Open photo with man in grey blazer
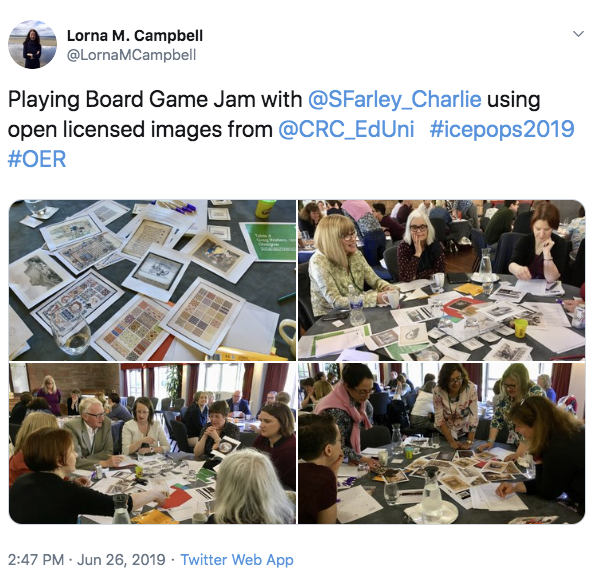 152,444
